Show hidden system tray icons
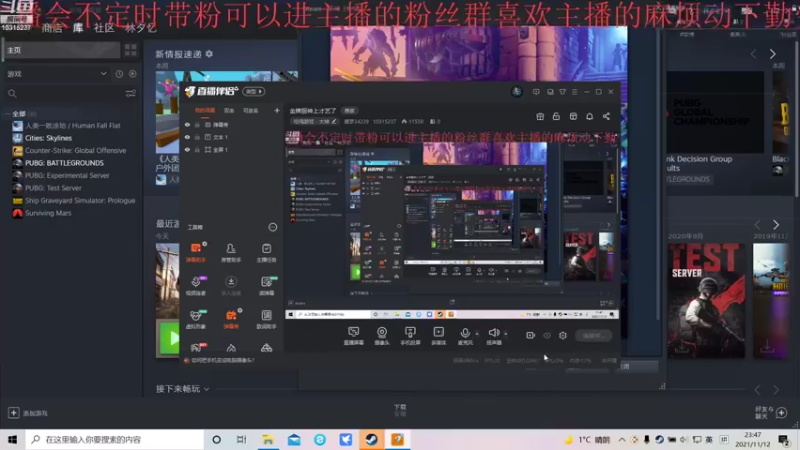Image resolution: width=800 pixels, height=450 pixels. [x=621, y=439]
